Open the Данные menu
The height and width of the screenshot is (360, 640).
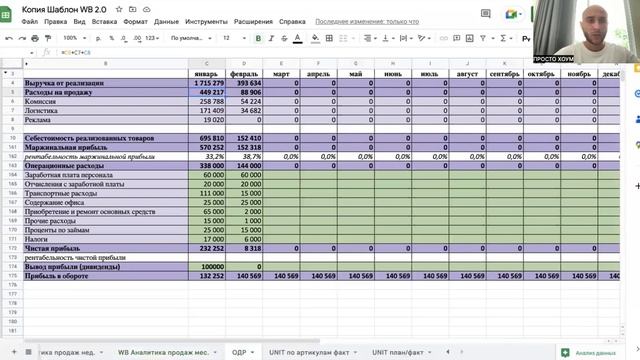(166, 22)
